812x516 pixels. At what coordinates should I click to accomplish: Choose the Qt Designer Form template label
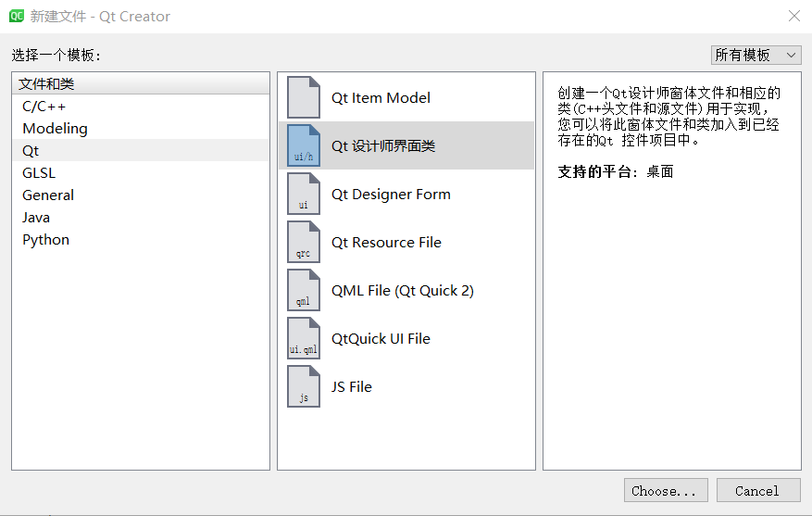click(391, 195)
